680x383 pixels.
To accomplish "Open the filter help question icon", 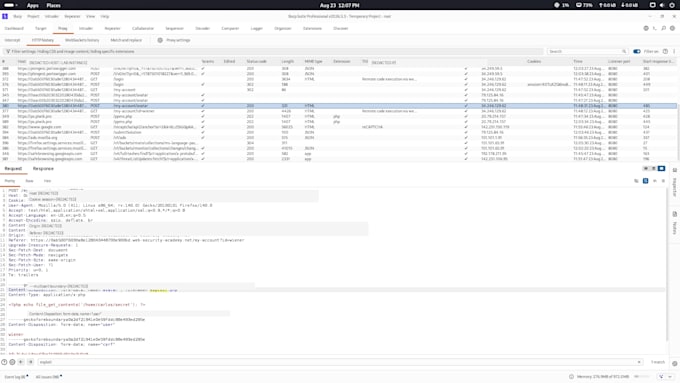I will 665,51.
